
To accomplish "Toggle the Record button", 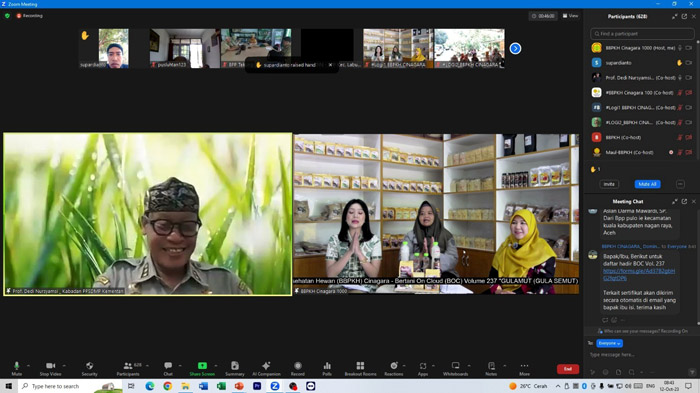I will tap(298, 366).
